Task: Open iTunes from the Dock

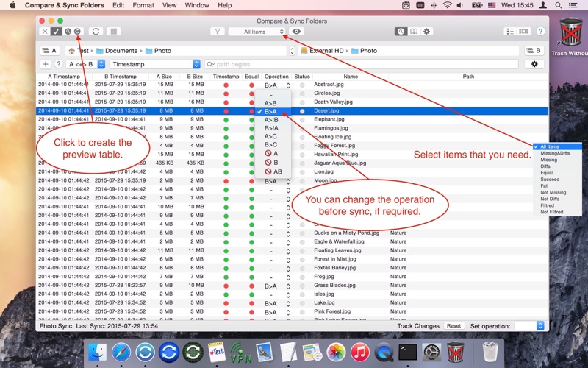Action: tap(360, 353)
